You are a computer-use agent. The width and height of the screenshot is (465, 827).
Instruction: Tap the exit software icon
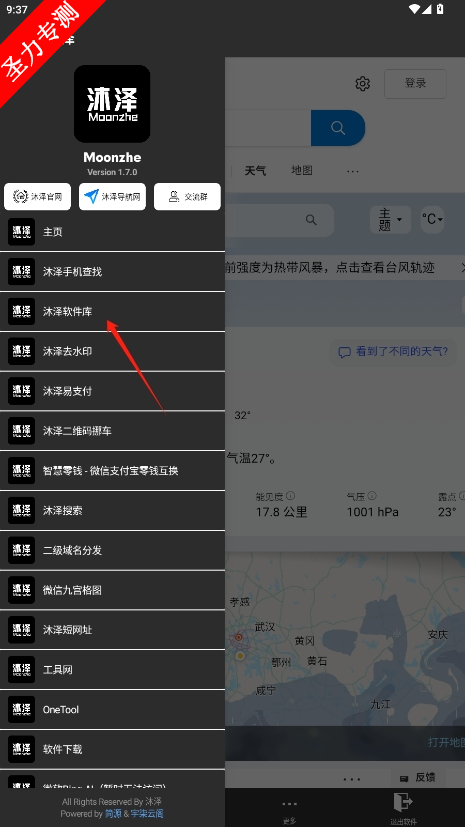point(403,802)
